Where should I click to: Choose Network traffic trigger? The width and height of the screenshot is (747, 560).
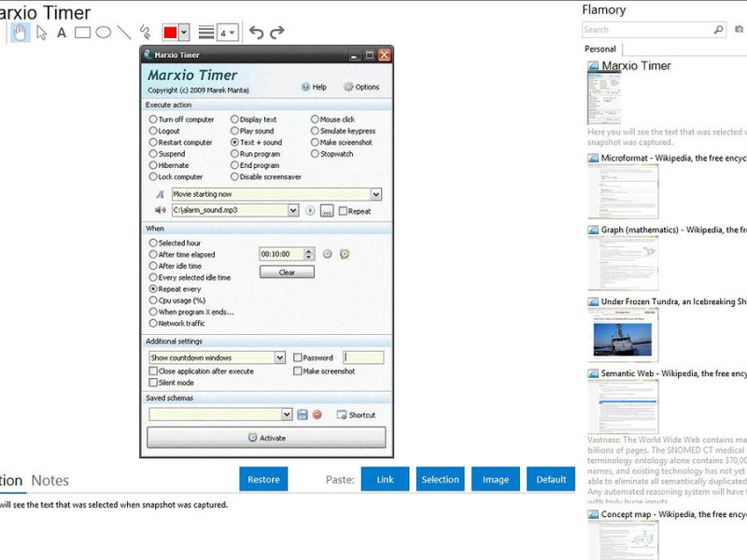click(x=153, y=323)
